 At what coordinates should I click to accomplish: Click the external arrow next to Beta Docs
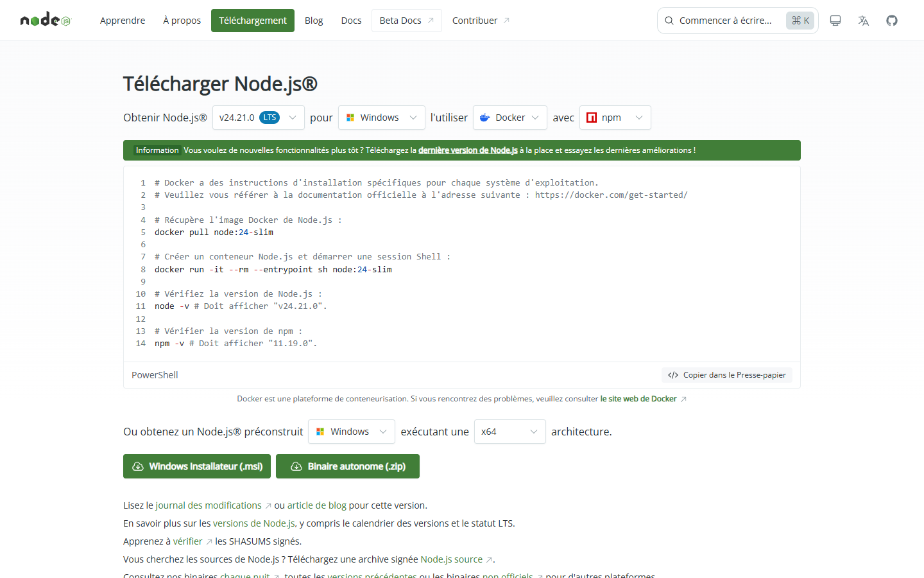click(x=431, y=21)
